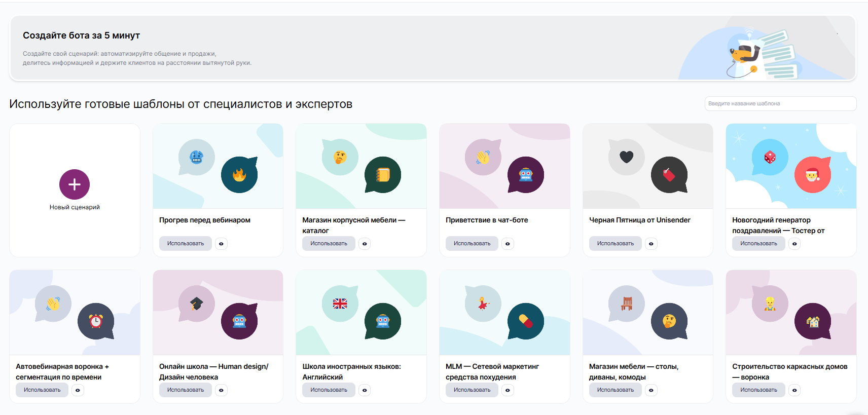Click eye icon for MLM Сетевой маркетинг card
This screenshot has height=415, width=868.
coord(508,390)
